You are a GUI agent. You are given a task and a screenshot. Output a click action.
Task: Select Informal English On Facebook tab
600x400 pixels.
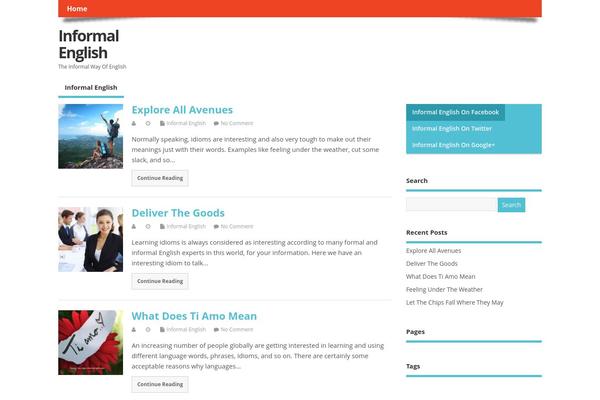(455, 112)
